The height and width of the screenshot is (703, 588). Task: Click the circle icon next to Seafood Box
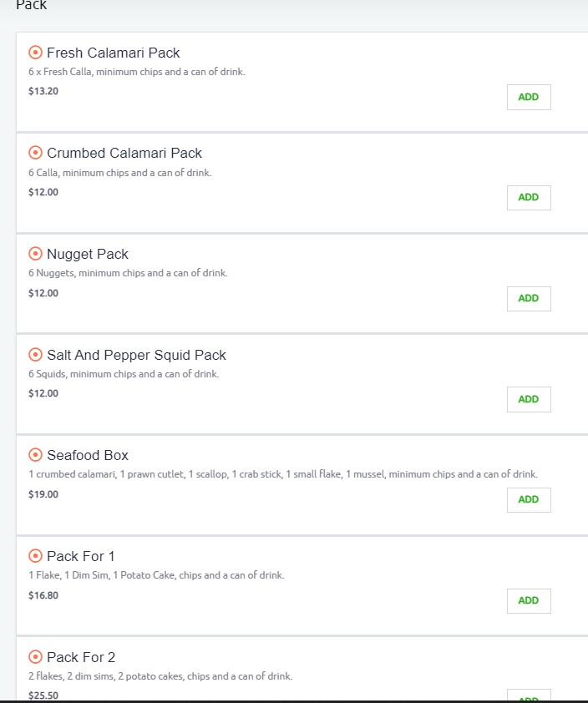click(35, 455)
